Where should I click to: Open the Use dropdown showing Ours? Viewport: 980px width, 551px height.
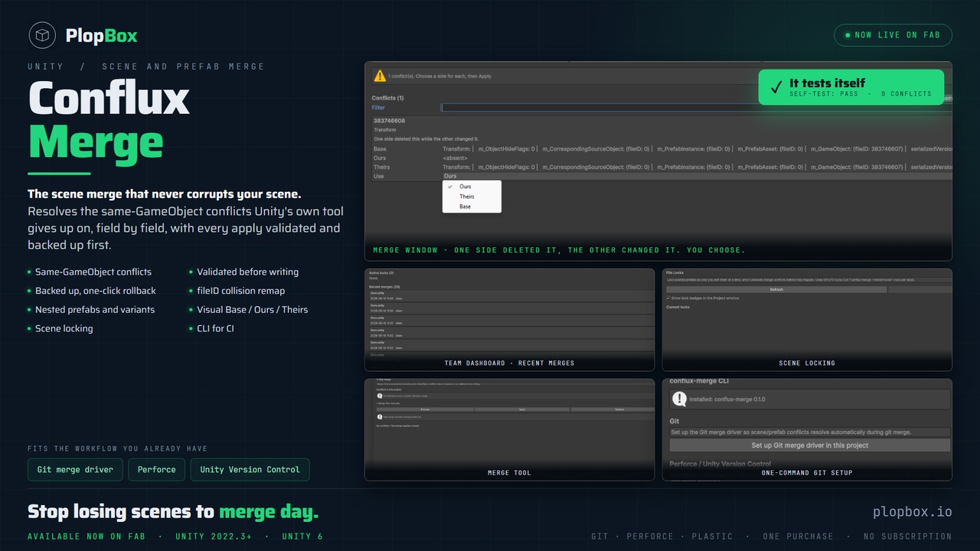coord(697,176)
